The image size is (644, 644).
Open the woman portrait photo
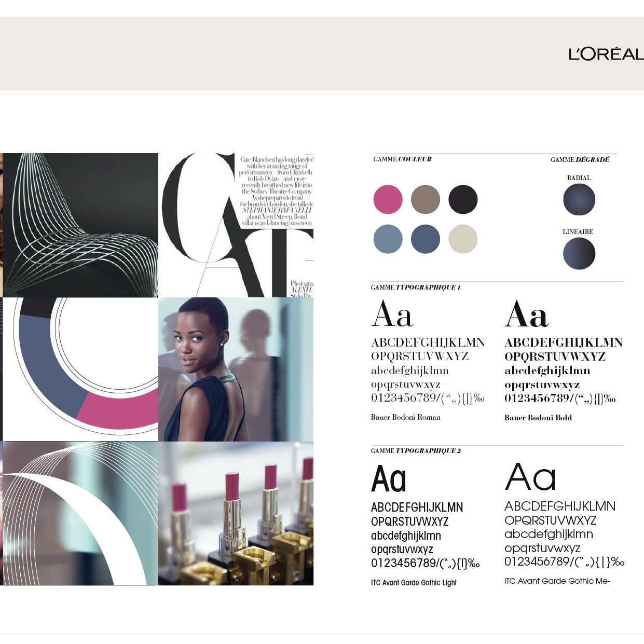236,369
